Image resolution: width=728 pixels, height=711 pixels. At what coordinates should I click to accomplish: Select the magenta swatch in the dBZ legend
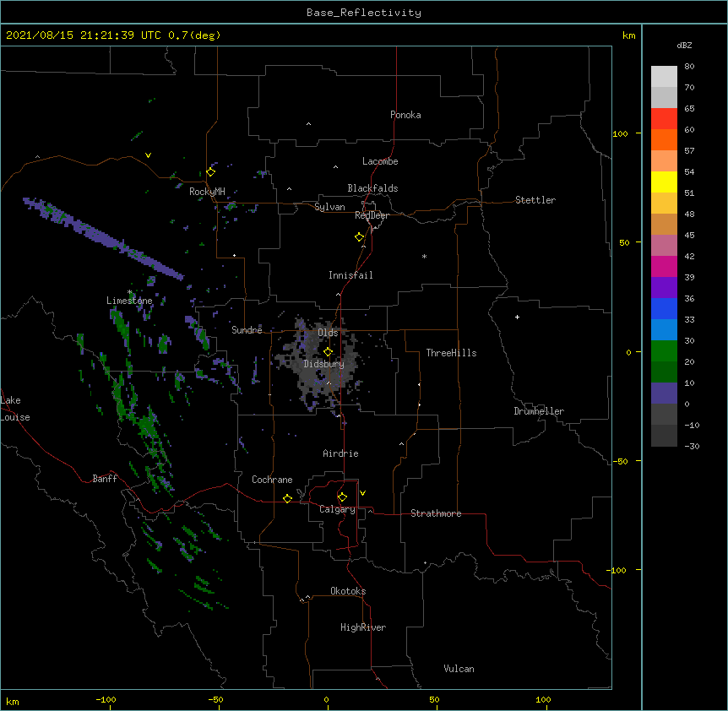coord(664,266)
